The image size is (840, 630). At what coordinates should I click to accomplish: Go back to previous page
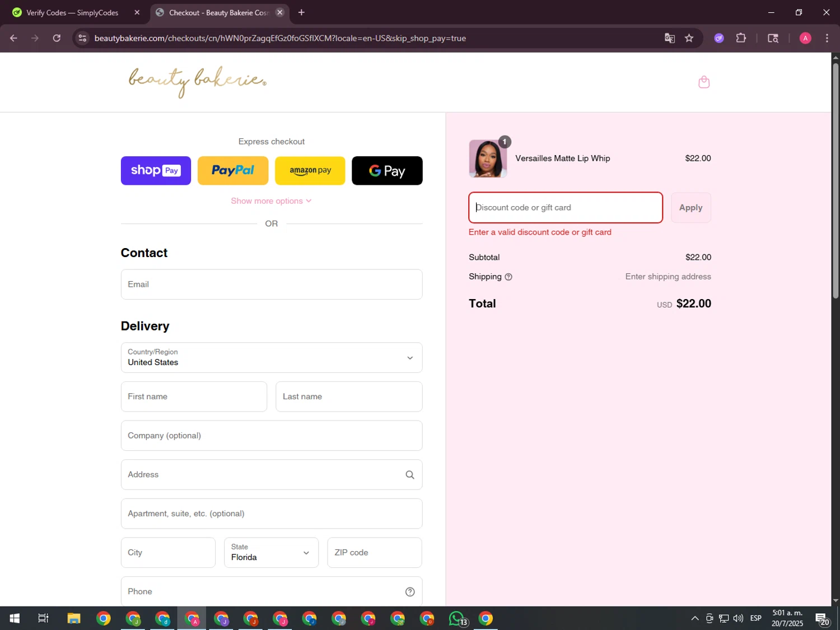click(x=13, y=38)
